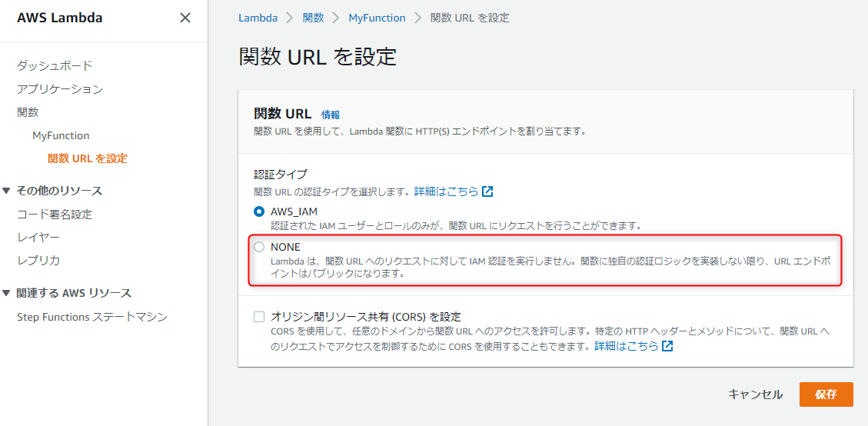Open 詳細はこちら link in the CORS description
The height and width of the screenshot is (426, 868).
pos(627,346)
